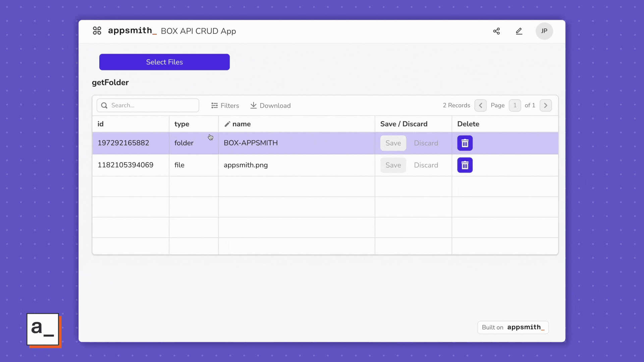Click the BOX API CRUD App title

click(x=199, y=31)
